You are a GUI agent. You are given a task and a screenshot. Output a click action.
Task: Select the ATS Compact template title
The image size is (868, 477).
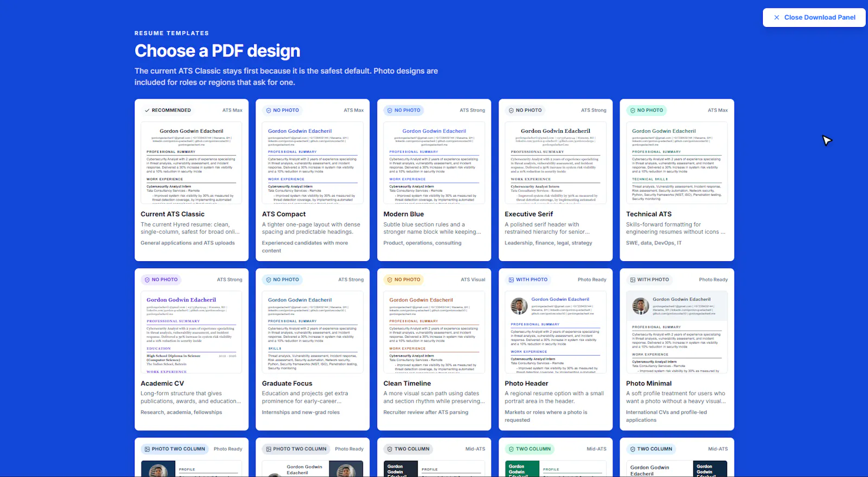[284, 214]
